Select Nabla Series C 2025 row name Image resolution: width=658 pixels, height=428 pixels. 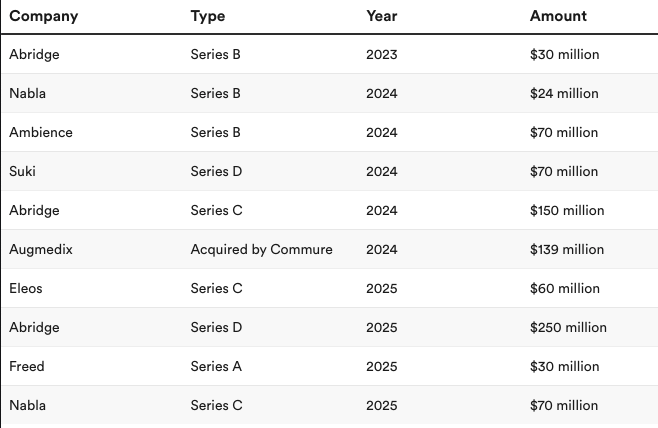point(27,405)
